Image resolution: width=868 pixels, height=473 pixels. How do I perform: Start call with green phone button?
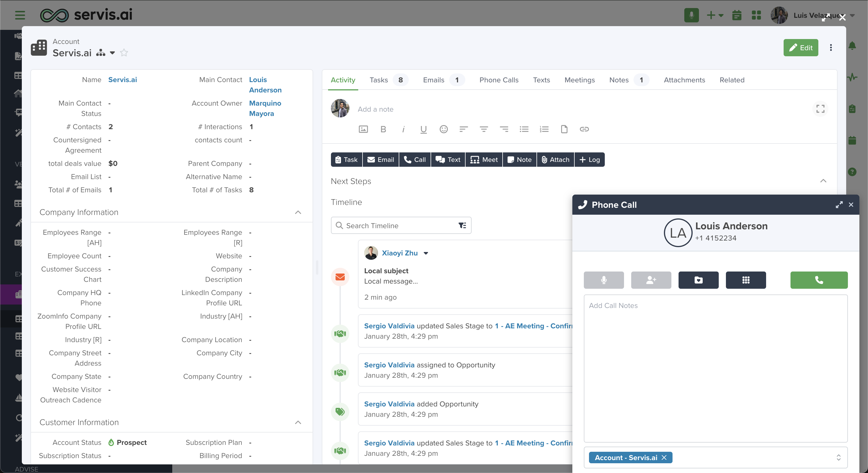(819, 280)
